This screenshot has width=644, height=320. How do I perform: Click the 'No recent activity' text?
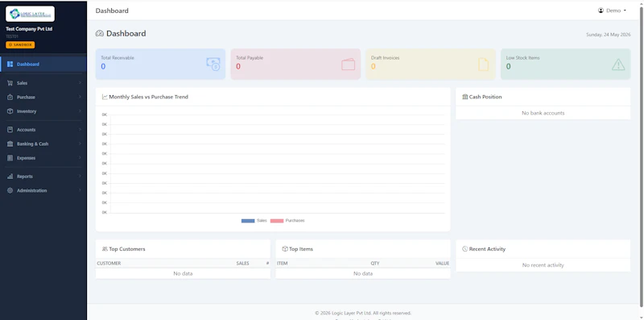543,265
